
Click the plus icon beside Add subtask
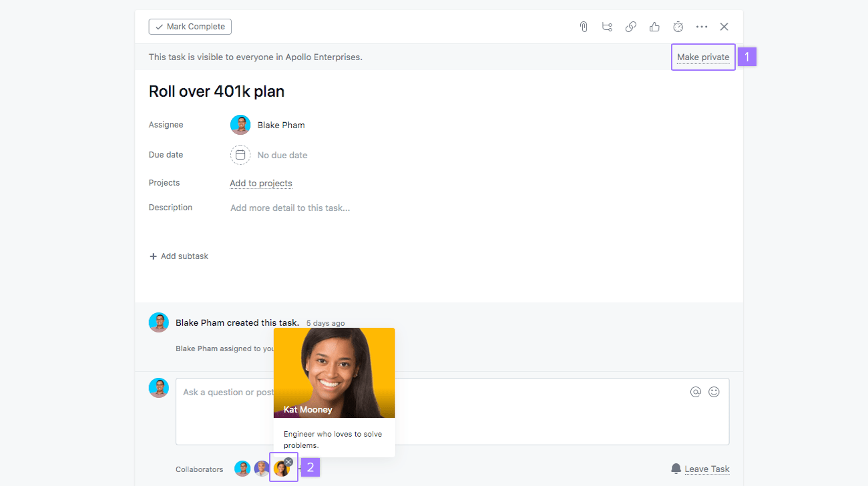coord(153,256)
